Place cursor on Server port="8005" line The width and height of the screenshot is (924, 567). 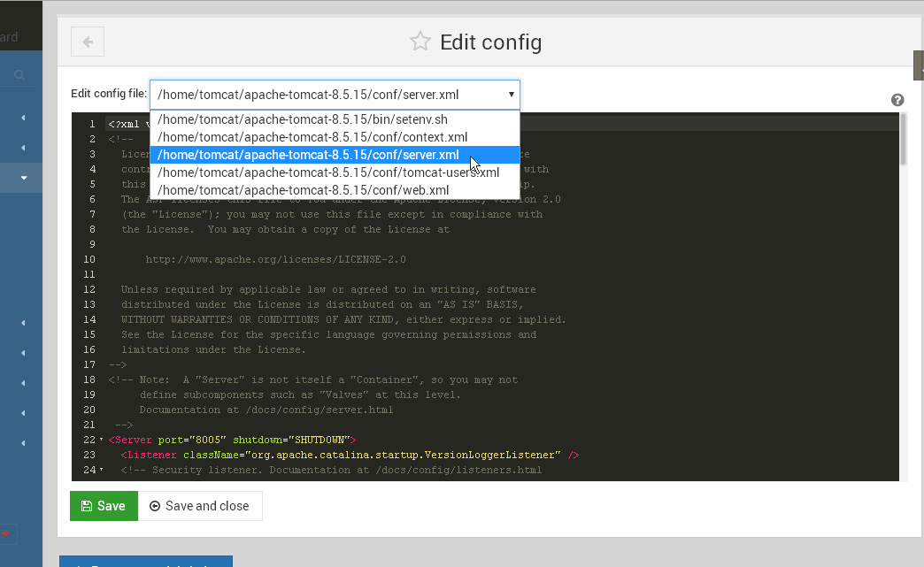232,440
